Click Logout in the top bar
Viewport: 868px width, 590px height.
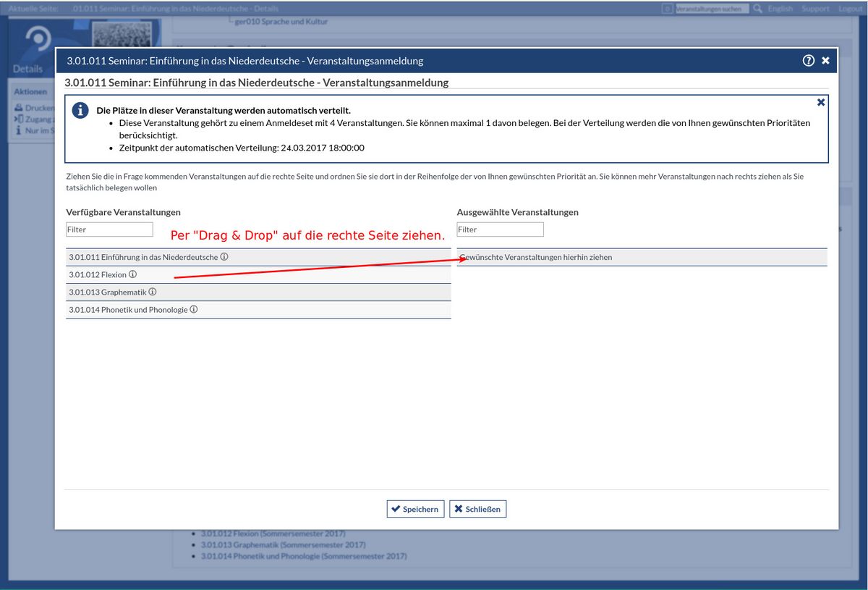pos(850,9)
